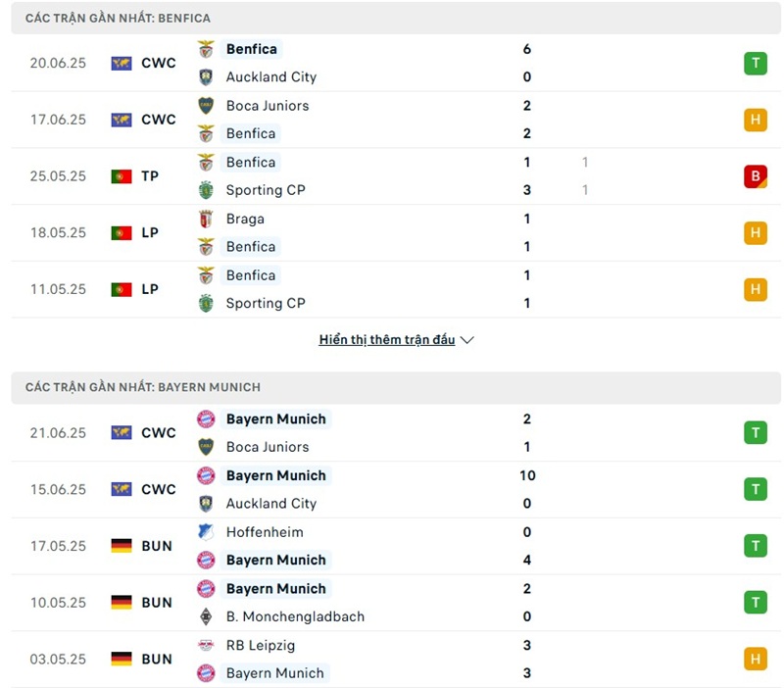Click Braga crest in 18.05.25 match
This screenshot has height=688, width=784.
point(206,219)
